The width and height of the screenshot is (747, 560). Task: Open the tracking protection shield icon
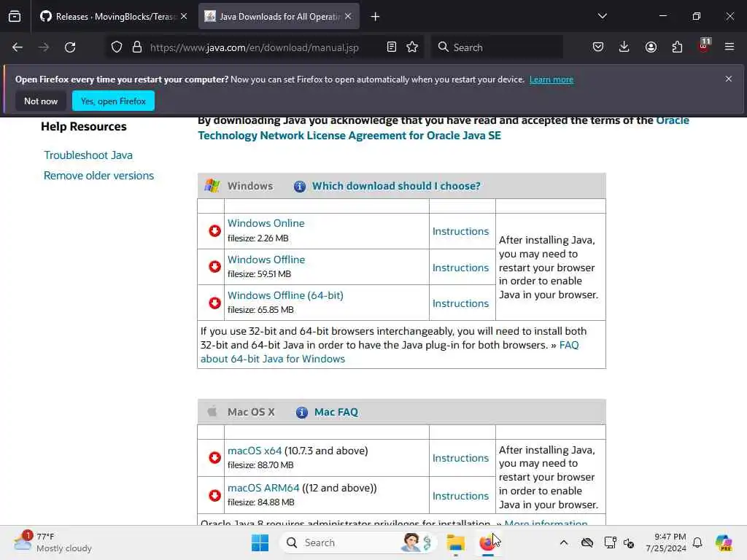[x=117, y=47]
